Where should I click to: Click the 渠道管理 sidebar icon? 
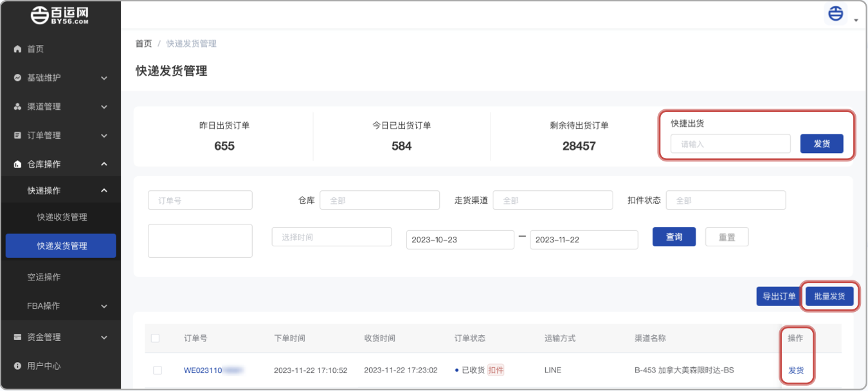tap(17, 107)
